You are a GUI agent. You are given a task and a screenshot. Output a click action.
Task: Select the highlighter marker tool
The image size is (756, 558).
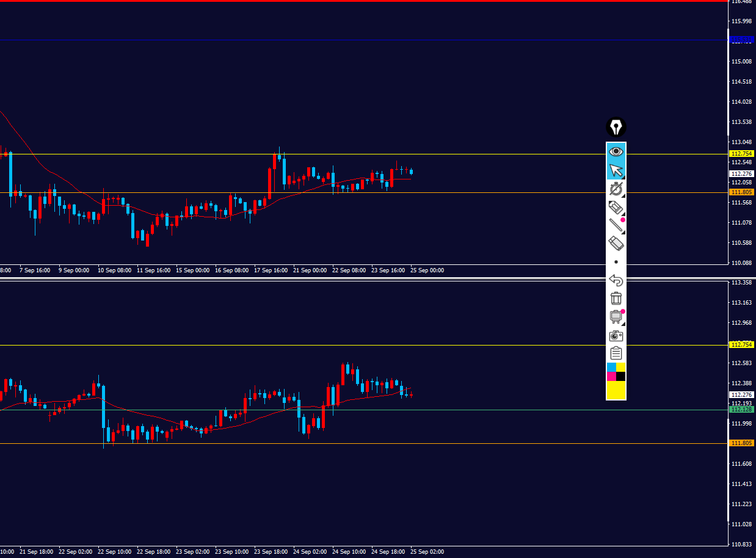tap(616, 207)
